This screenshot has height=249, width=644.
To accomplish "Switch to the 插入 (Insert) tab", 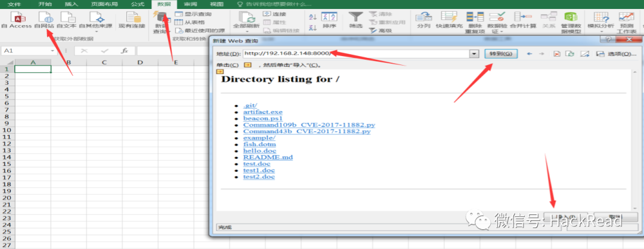I will click(x=71, y=4).
